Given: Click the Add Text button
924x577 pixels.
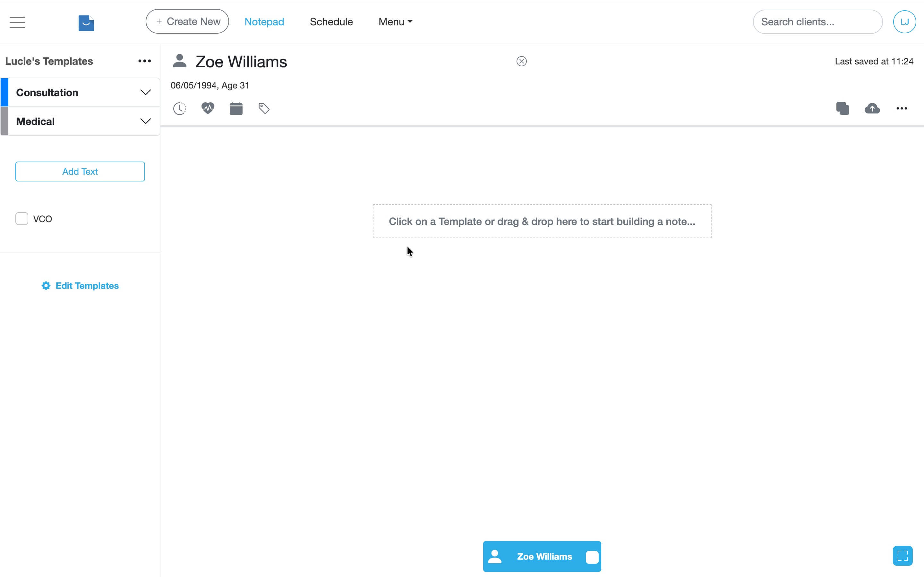Looking at the screenshot, I should (80, 171).
